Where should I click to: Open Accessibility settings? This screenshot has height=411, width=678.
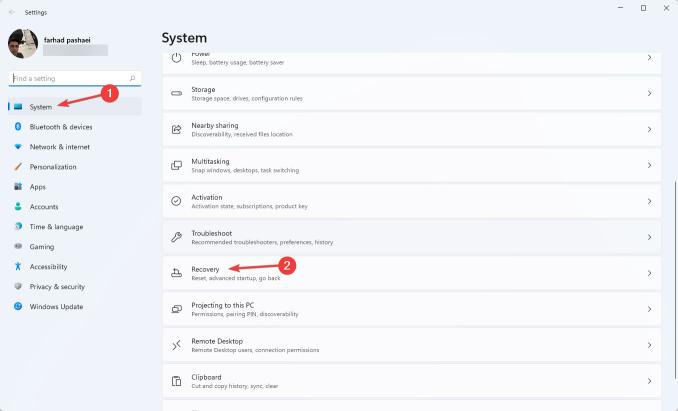tap(75, 266)
